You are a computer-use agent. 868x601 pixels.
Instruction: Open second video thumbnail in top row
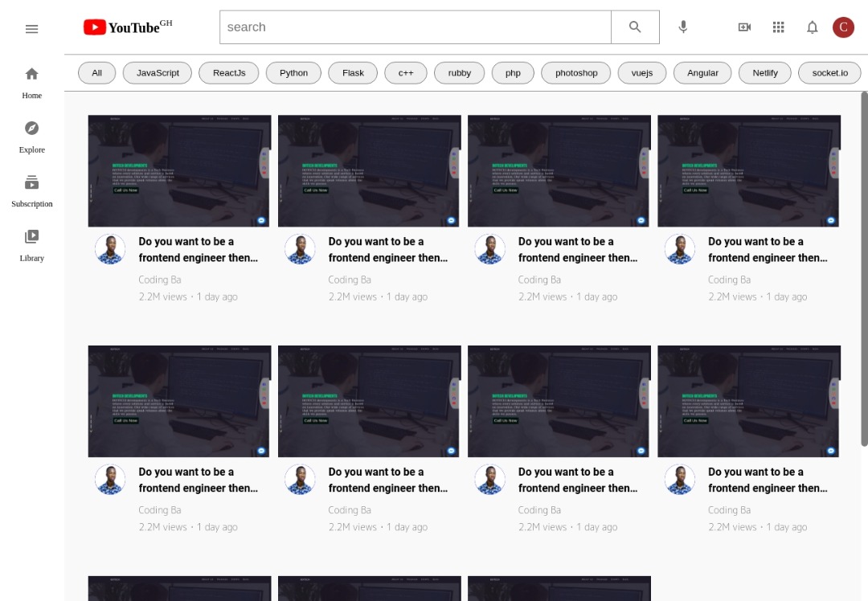pos(369,171)
